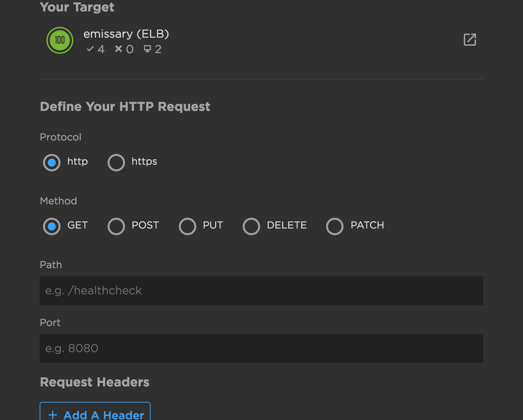This screenshot has width=523, height=420.
Task: Choose the GET method radio button
Action: click(x=52, y=226)
